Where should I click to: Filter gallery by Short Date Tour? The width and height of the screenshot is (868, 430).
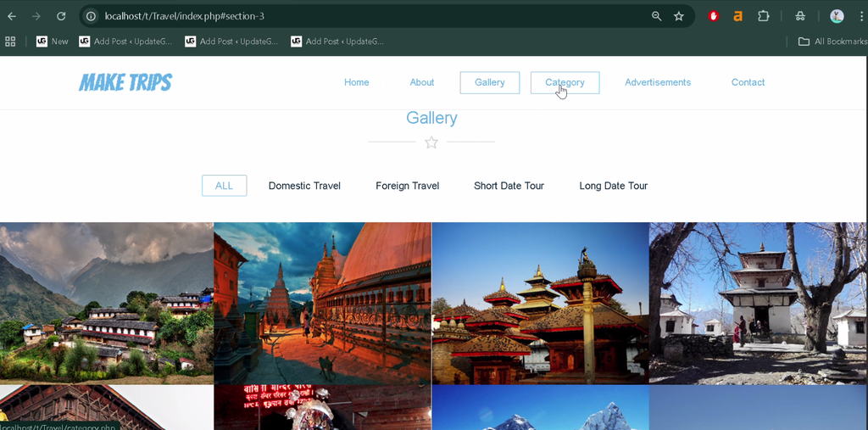point(509,187)
